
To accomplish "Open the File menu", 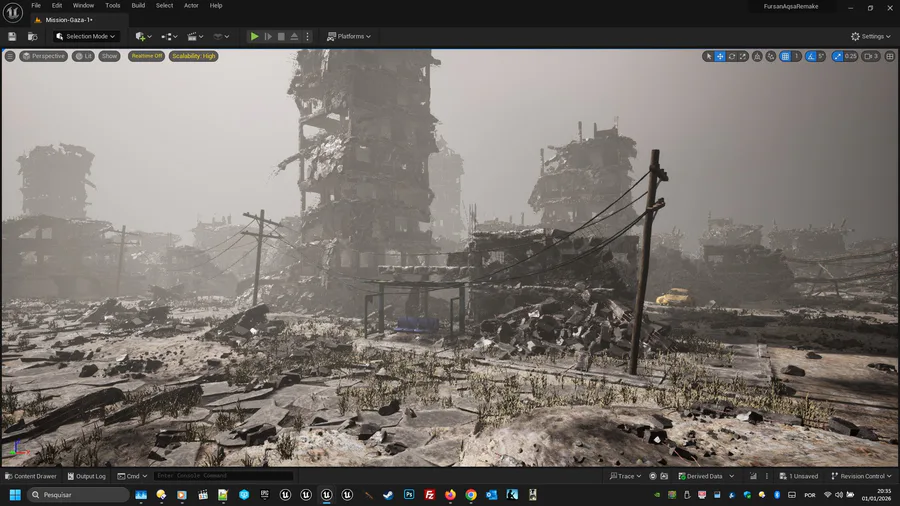I will (36, 5).
